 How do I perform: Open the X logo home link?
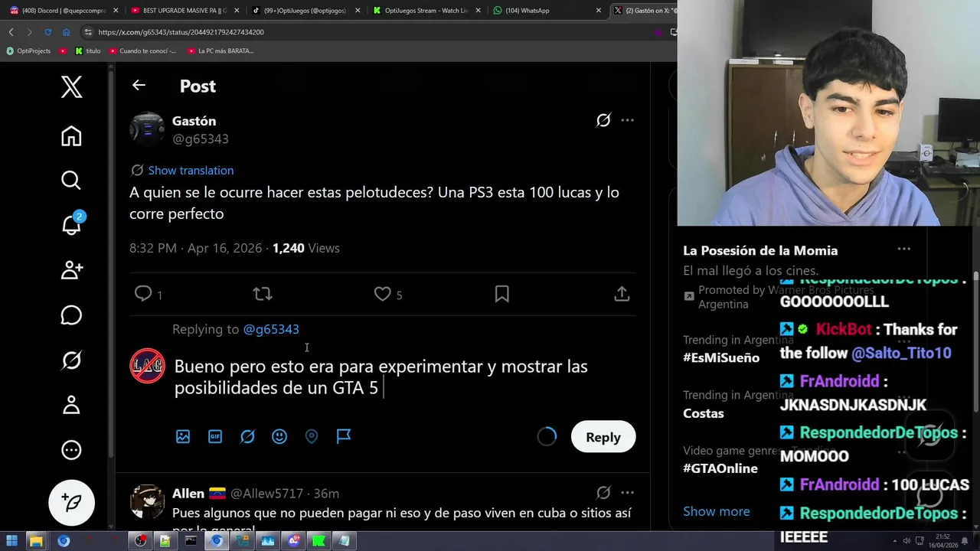point(71,87)
